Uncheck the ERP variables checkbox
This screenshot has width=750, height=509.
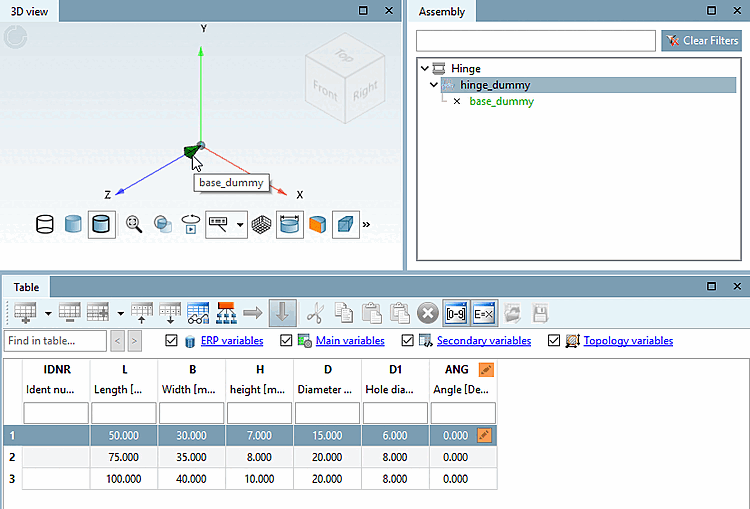tap(171, 341)
